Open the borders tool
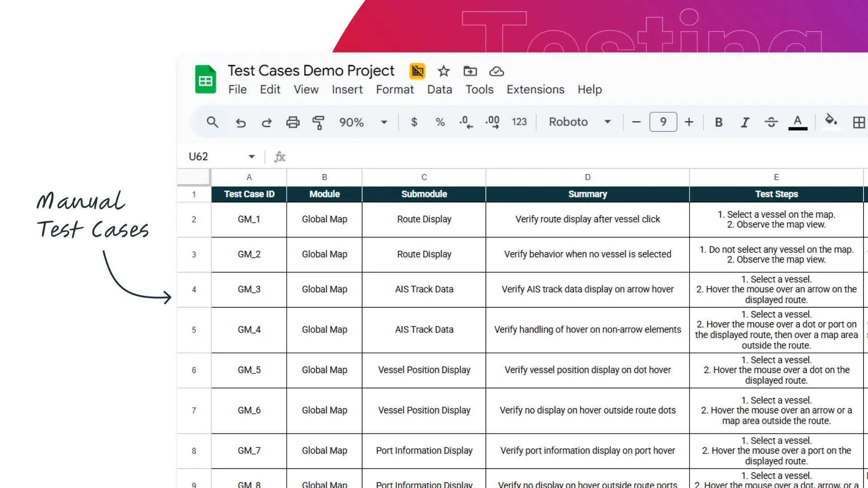Viewport: 868px width, 488px height. point(859,122)
